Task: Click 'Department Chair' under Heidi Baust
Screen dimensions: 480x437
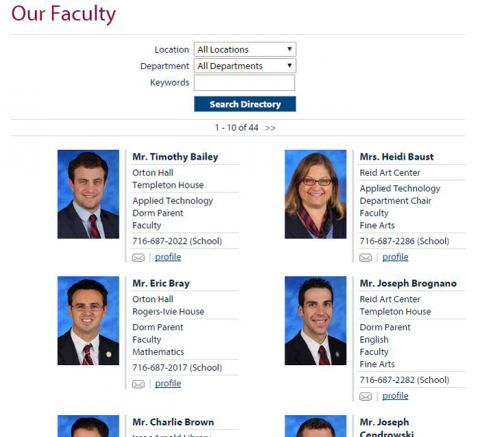Action: tap(395, 201)
